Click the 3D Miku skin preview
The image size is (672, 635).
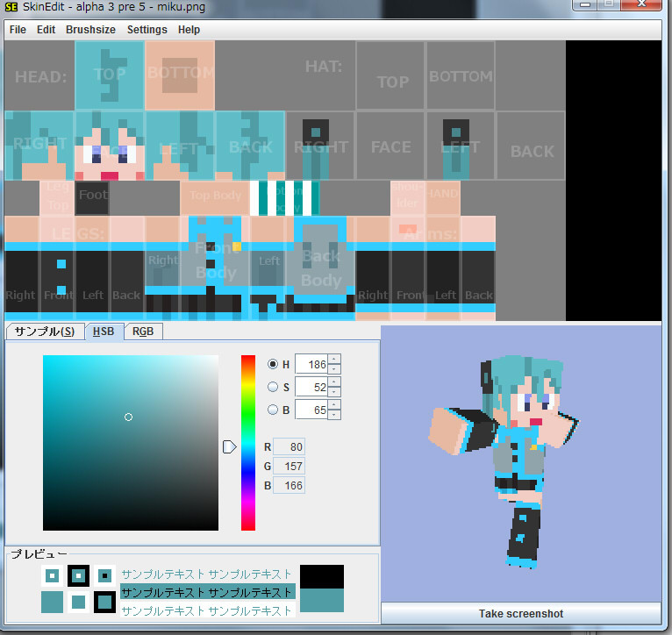coord(504,460)
